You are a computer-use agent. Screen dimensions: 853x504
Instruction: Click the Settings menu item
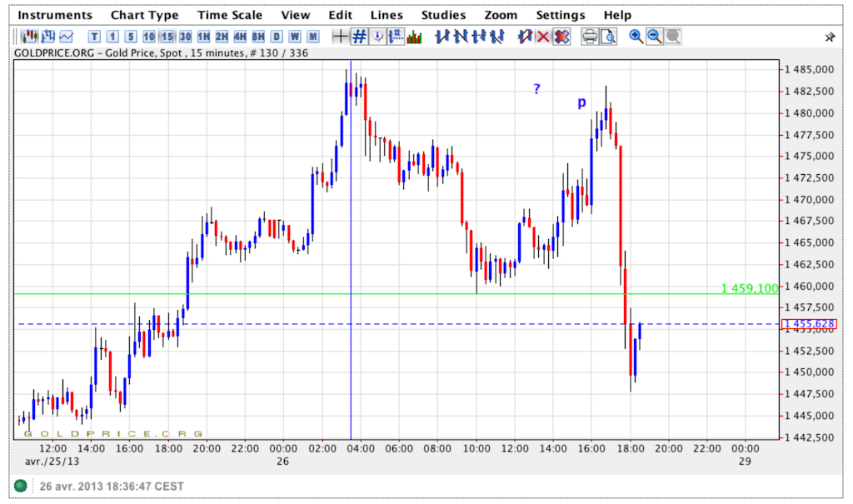[x=561, y=15]
